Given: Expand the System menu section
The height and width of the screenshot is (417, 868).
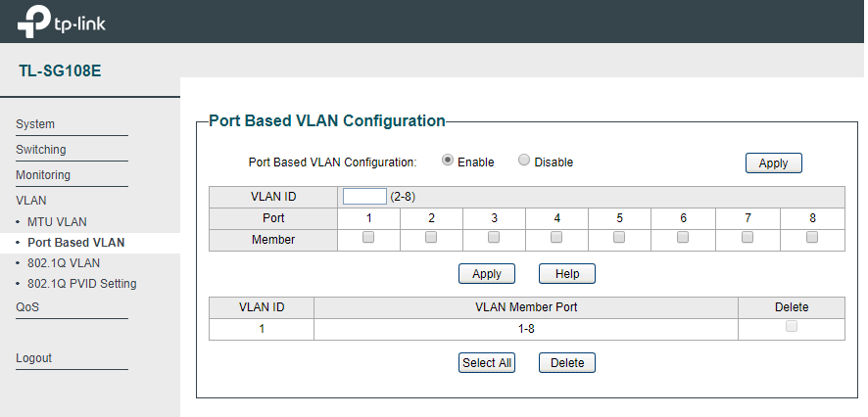Looking at the screenshot, I should (35, 124).
